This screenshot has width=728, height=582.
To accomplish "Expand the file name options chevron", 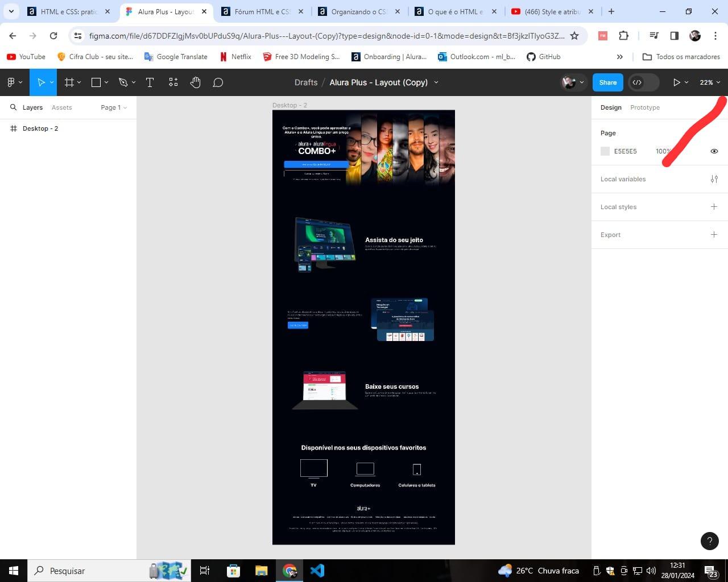I will coord(436,82).
